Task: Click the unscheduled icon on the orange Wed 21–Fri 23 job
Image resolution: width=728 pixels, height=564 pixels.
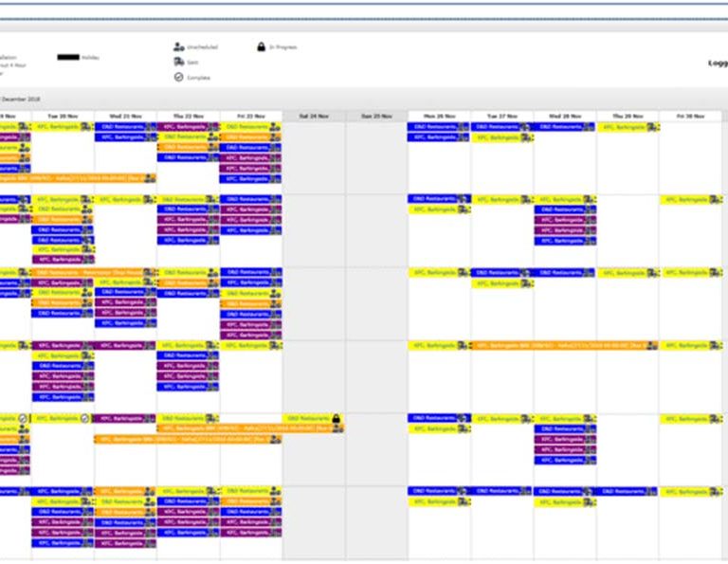Action: (x=276, y=439)
